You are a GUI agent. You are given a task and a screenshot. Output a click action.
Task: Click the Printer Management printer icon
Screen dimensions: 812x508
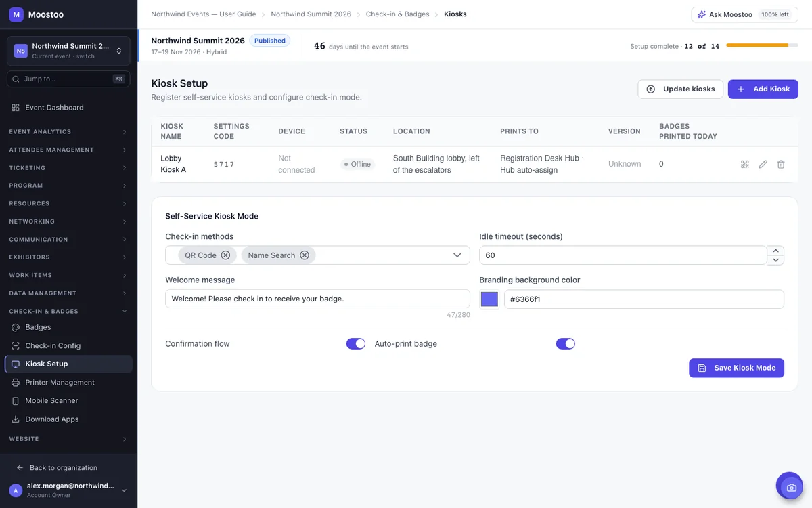click(x=16, y=382)
